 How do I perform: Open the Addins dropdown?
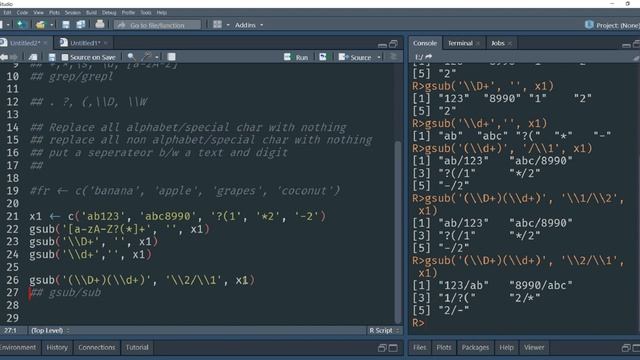(249, 25)
